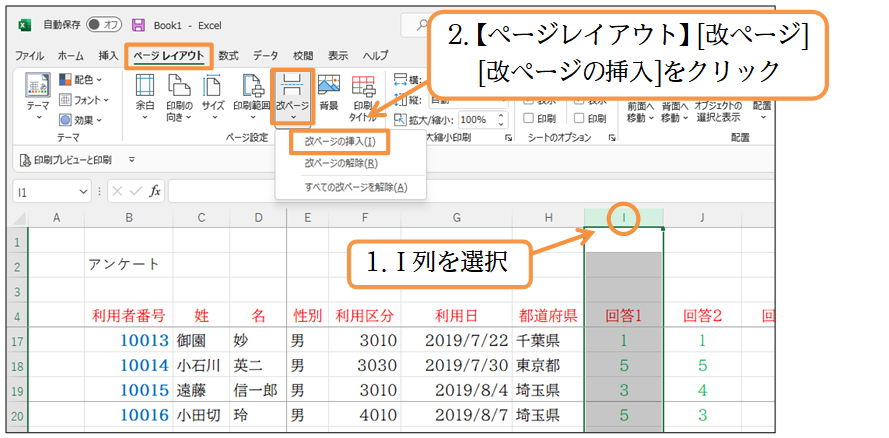
Task: Click the 利用者番号 header cell
Action: (129, 316)
